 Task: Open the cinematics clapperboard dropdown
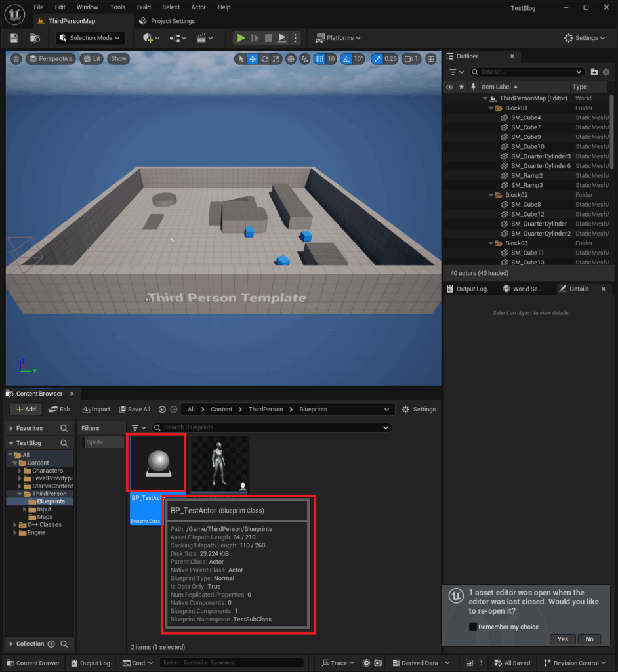point(205,38)
